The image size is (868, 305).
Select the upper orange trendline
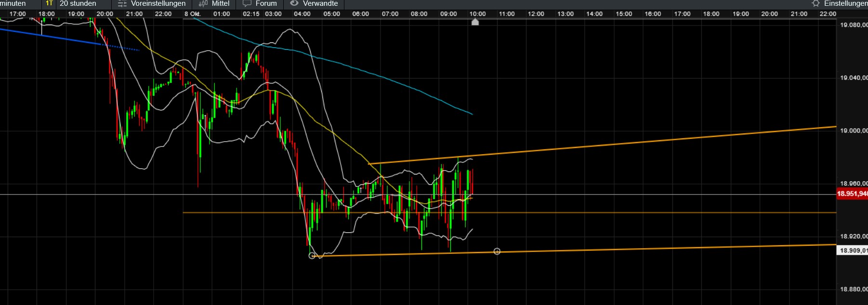click(602, 145)
